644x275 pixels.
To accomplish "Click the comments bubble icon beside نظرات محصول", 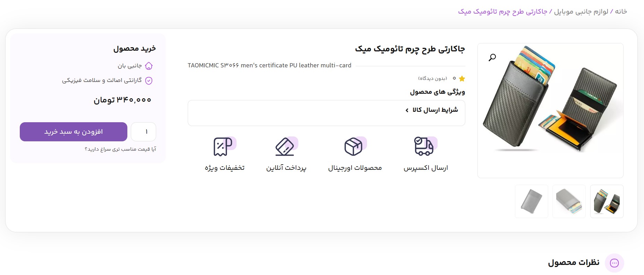I will (615, 263).
